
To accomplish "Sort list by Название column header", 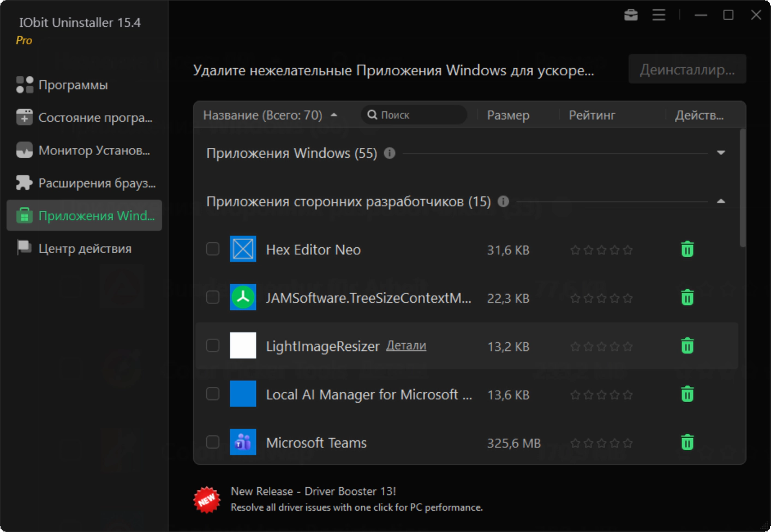I will (262, 115).
